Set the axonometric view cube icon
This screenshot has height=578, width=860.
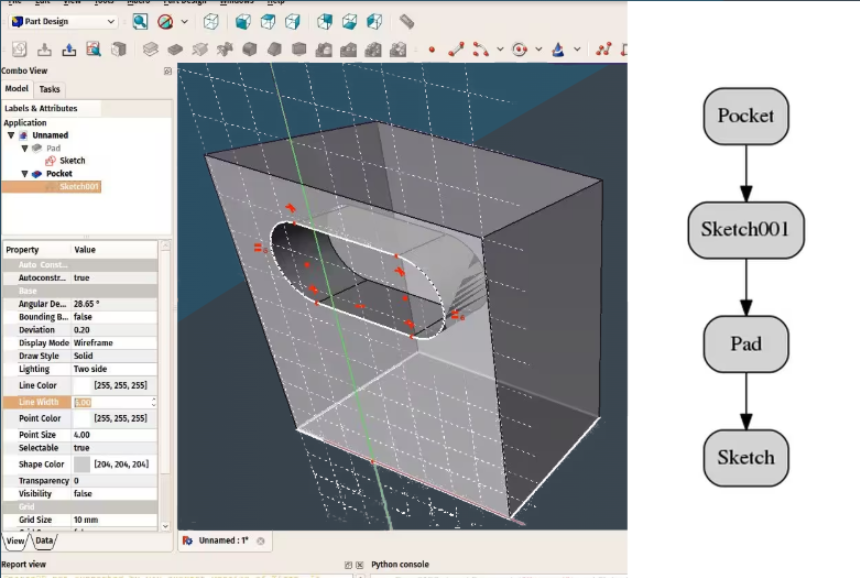coord(211,21)
